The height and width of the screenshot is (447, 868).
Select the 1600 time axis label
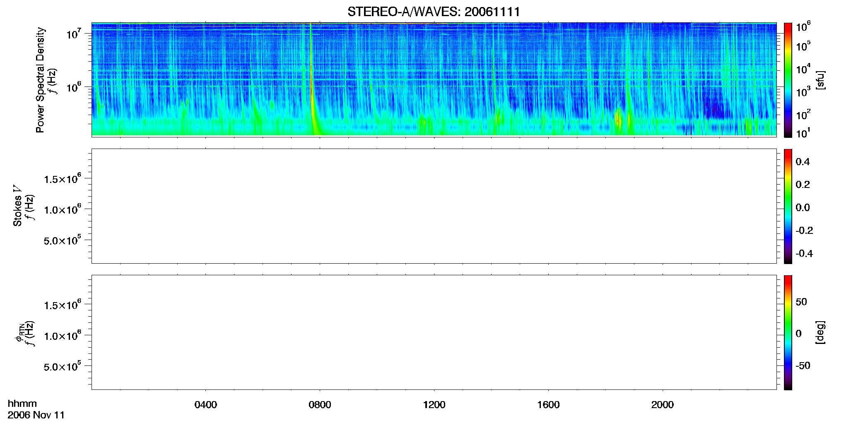click(x=548, y=405)
